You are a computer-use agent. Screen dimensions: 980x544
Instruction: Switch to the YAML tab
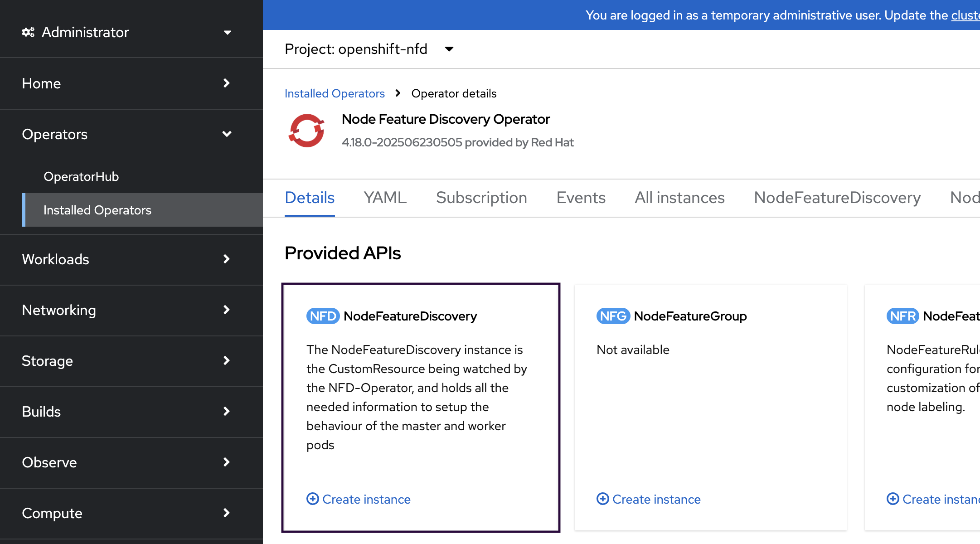point(385,198)
